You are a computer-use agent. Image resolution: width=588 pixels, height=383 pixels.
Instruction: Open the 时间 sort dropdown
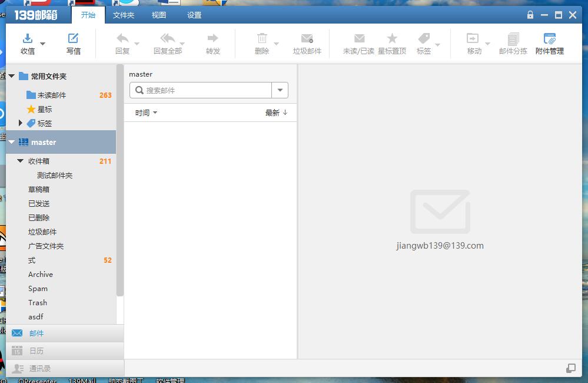point(146,113)
